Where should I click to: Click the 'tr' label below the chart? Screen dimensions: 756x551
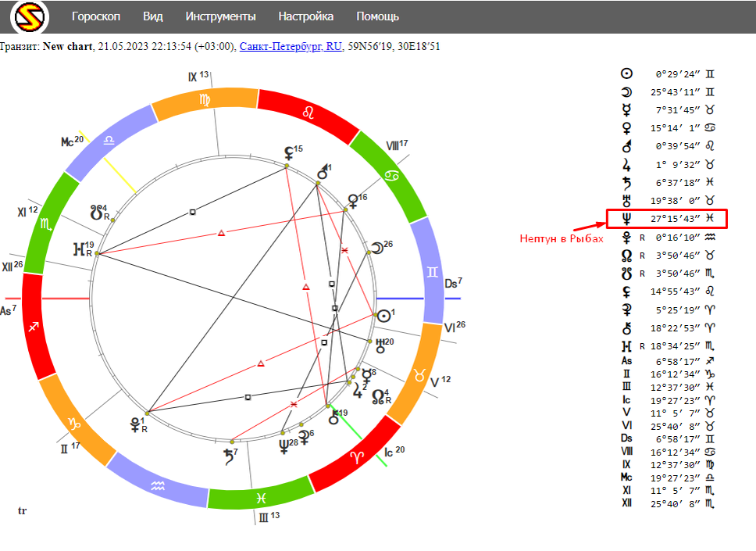pos(22,510)
